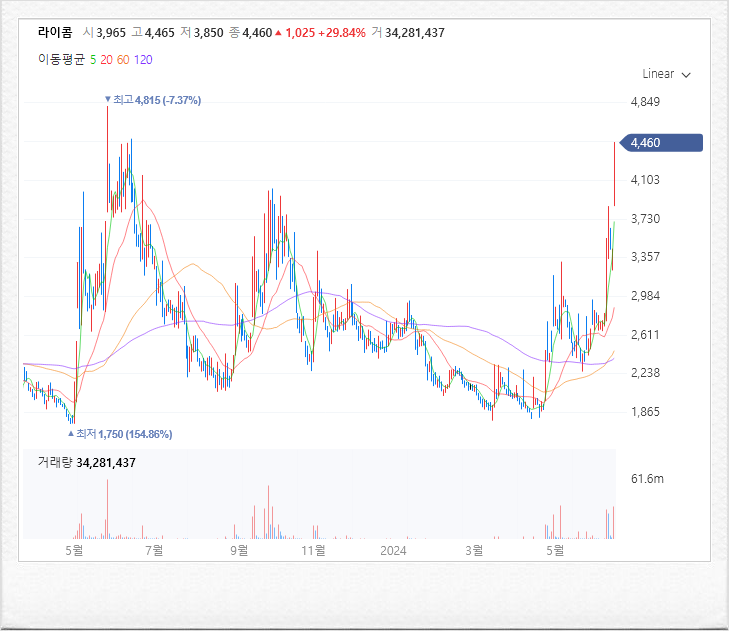
Task: Click the +29.84% change value
Action: 342,33
